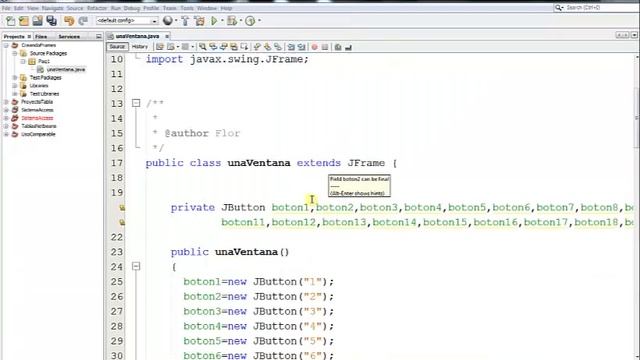Image resolution: width=640 pixels, height=360 pixels.
Task: Toggle Bookmark icon in editor toolbar
Action: pyautogui.click(x=278, y=47)
